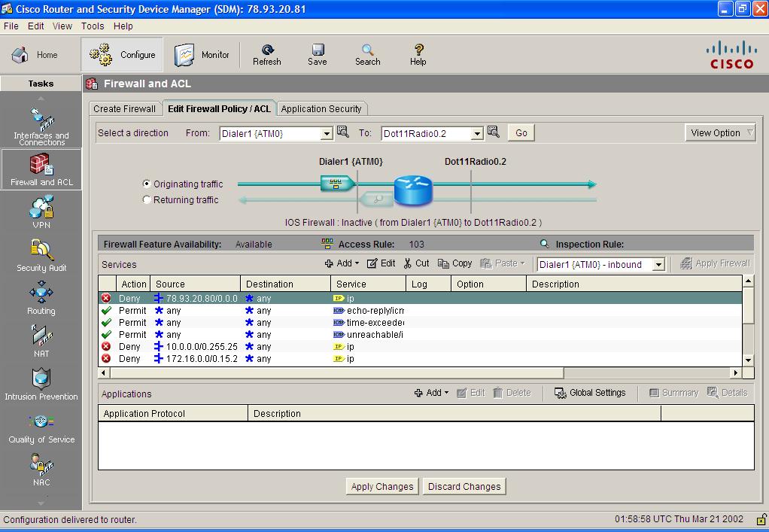Viewport: 769px width, 532px height.
Task: Open the VPN task
Action: [x=41, y=211]
